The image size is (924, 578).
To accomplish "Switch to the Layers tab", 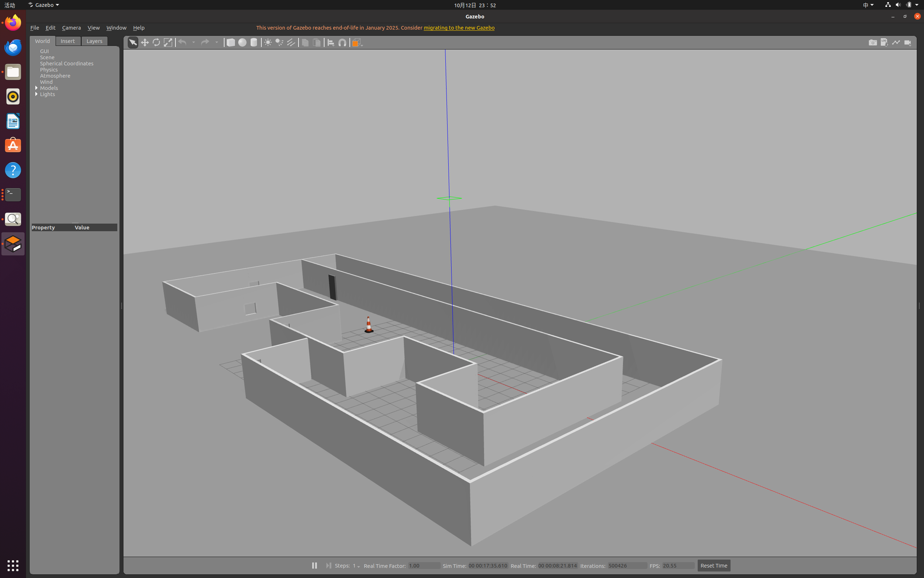I will tap(94, 41).
